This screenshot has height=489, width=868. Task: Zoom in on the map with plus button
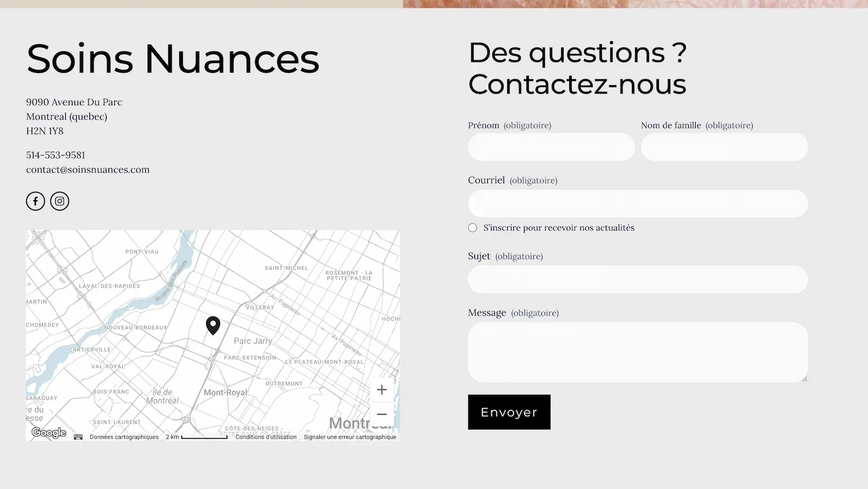click(x=381, y=390)
